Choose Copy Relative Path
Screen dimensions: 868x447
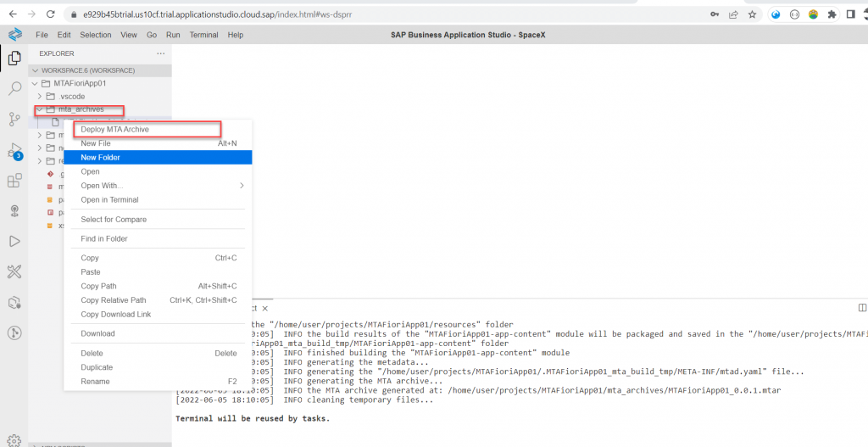pyautogui.click(x=159, y=300)
